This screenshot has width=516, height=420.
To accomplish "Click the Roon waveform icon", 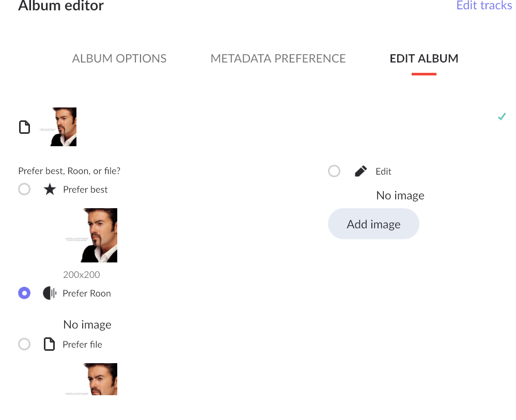I will point(50,293).
